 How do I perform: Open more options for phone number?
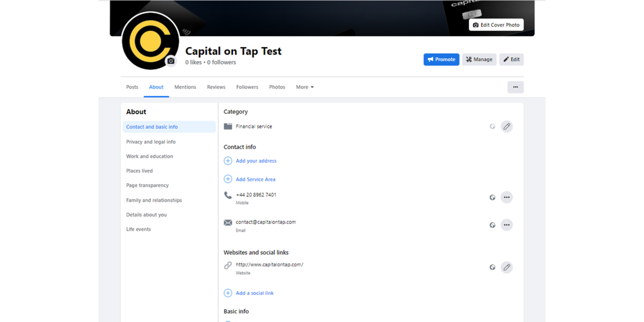point(507,197)
